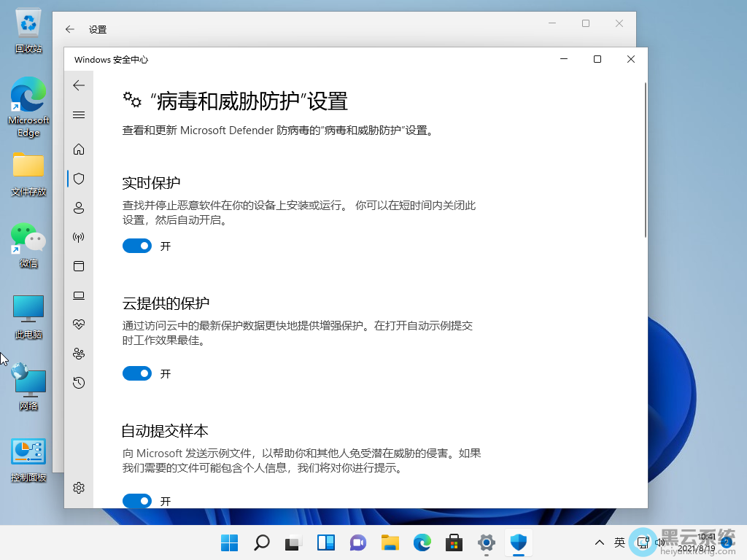Screen dimensions: 747x560
Task: Click the Windows Start button
Action: (x=229, y=542)
